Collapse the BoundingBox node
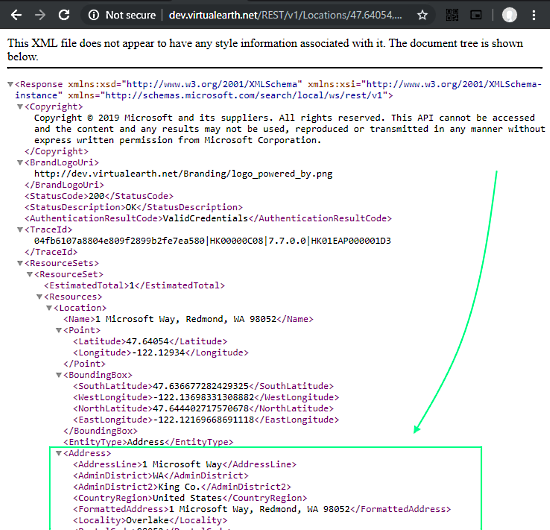550x530 pixels. pos(59,375)
